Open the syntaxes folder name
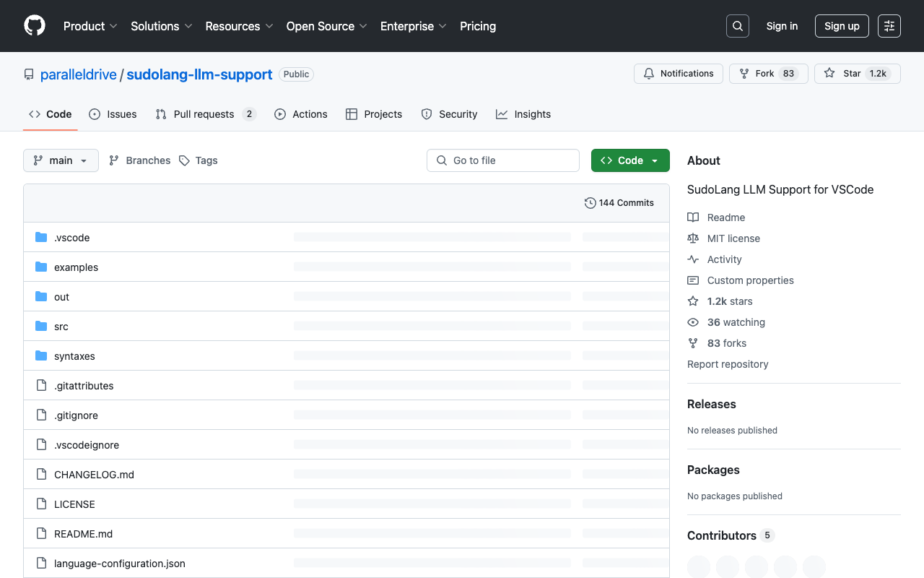 pos(74,356)
